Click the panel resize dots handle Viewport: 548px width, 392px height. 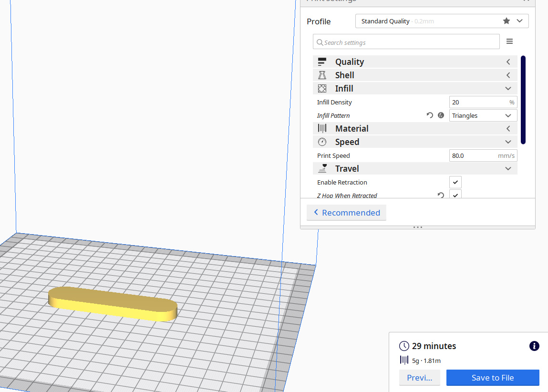(418, 227)
